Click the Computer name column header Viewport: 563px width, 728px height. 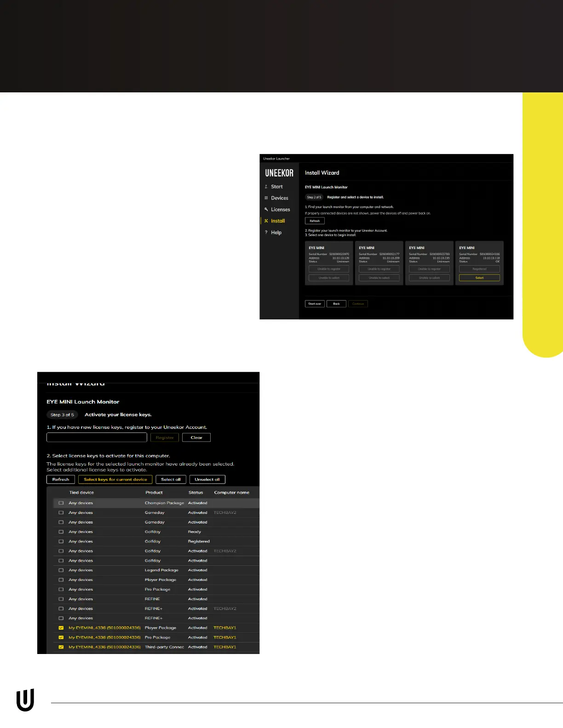pyautogui.click(x=232, y=493)
